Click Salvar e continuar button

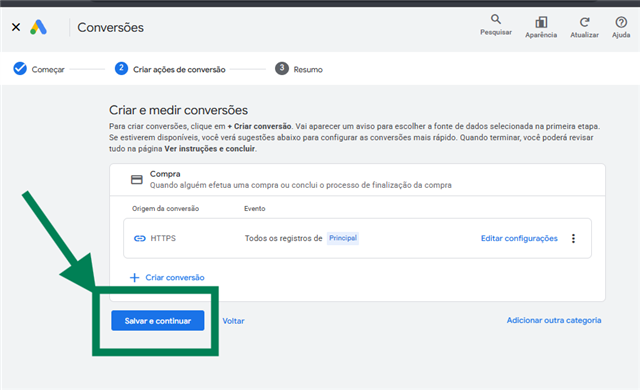pyautogui.click(x=158, y=321)
